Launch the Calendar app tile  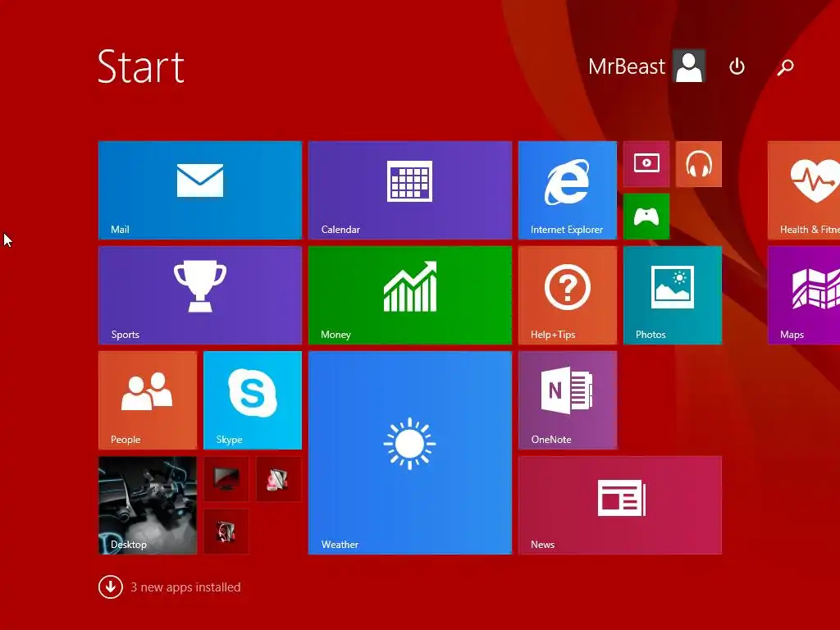[x=410, y=190]
